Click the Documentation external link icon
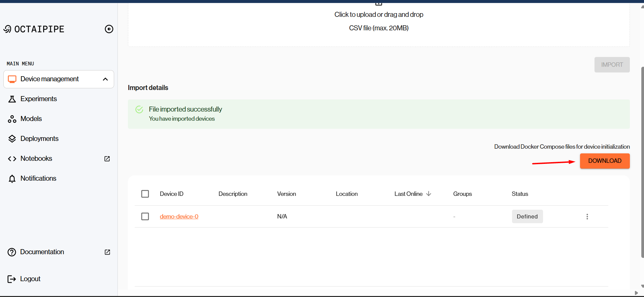 click(x=107, y=252)
